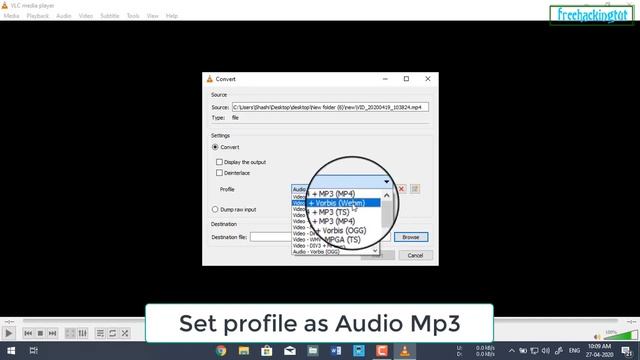Viewport: 640px width, 360px height.
Task: Open the Audio menu
Action: pos(64,16)
